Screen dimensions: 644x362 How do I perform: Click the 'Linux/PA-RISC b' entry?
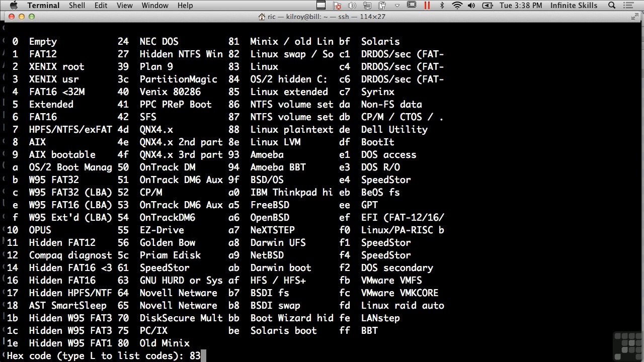403,230
